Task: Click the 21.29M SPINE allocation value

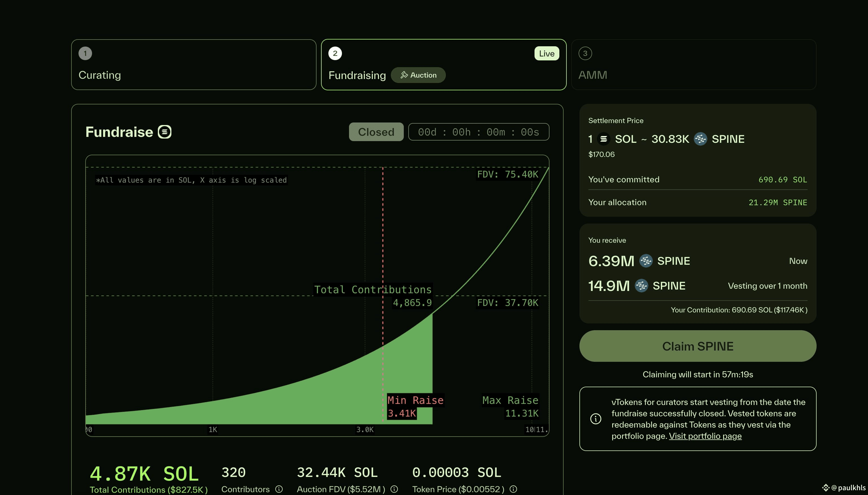Action: pos(778,203)
